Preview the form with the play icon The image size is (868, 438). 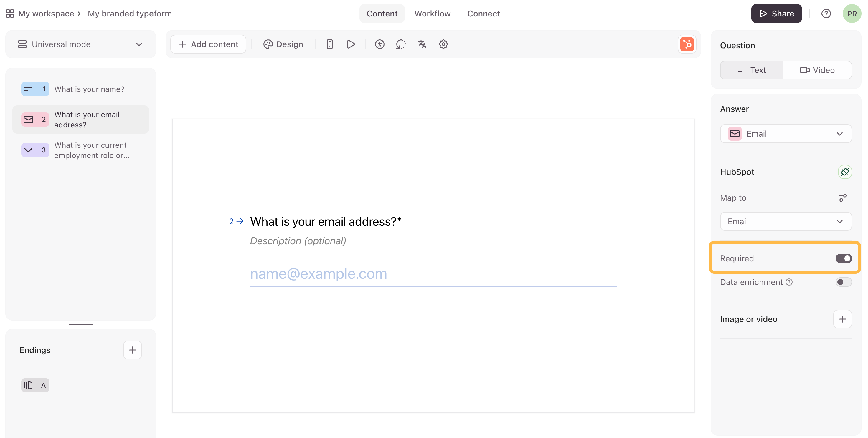coord(351,44)
